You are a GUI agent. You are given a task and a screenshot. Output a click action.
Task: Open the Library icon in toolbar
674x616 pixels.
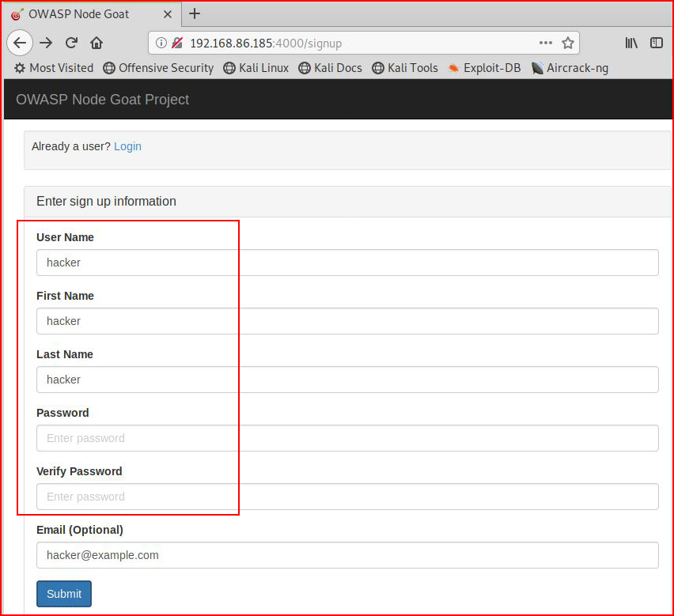pyautogui.click(x=631, y=43)
